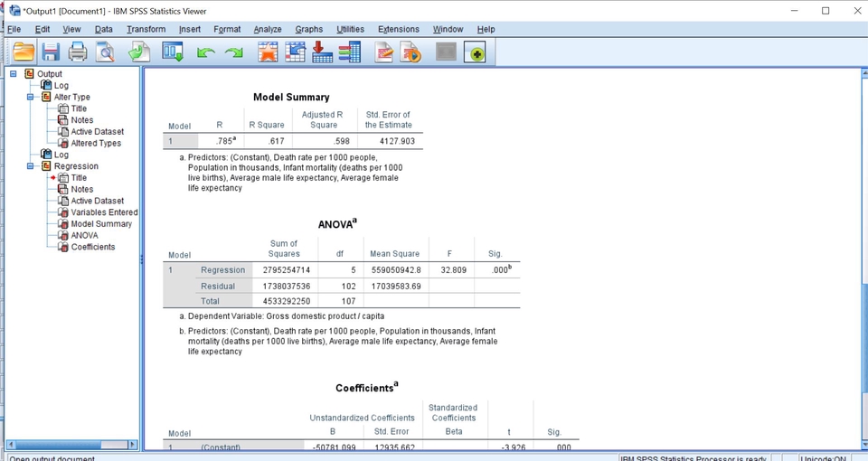Select ANOVA outline item

(84, 235)
